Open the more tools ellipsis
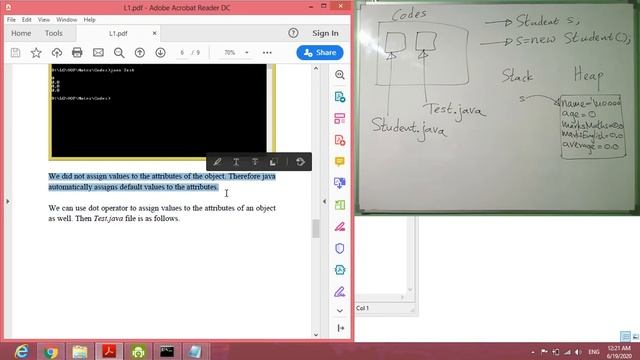This screenshot has height=360, width=640. [x=267, y=53]
